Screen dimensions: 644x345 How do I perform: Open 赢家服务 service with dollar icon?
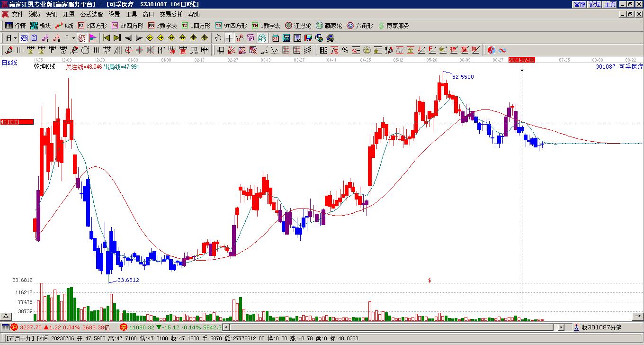point(394,26)
